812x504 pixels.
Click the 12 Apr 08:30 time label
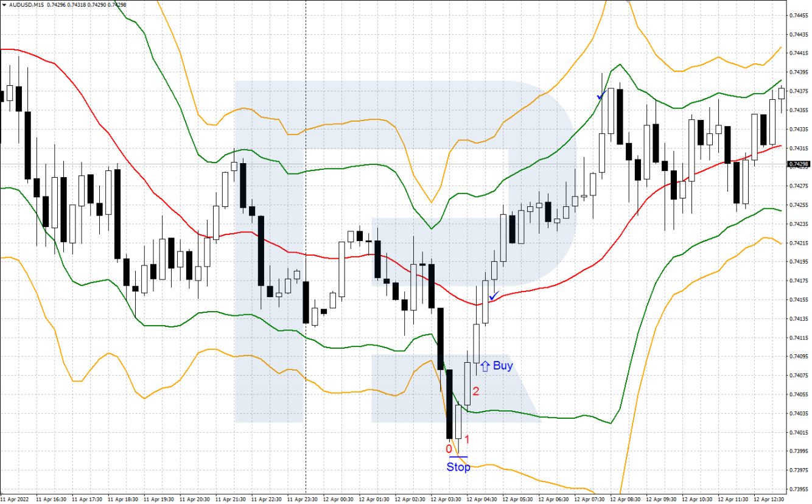click(624, 499)
